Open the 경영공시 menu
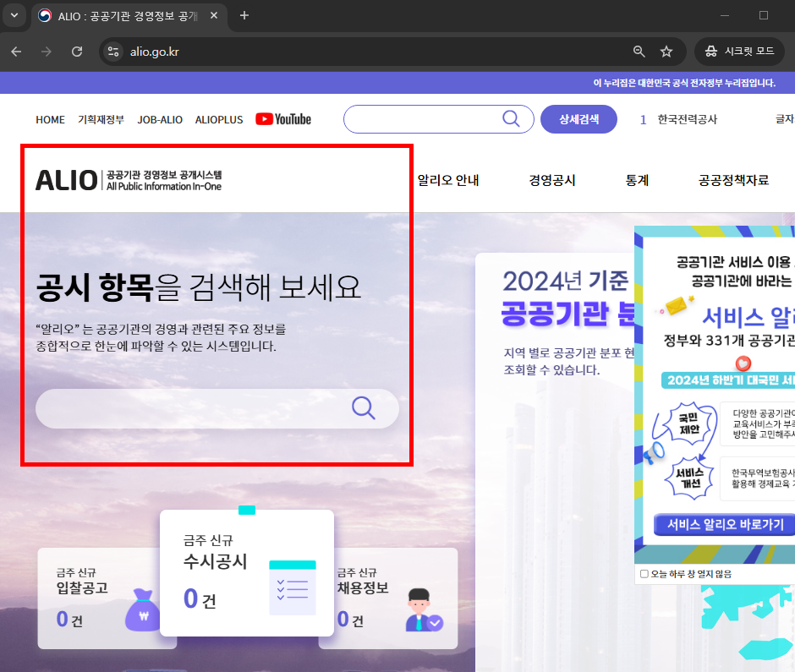 coord(551,180)
